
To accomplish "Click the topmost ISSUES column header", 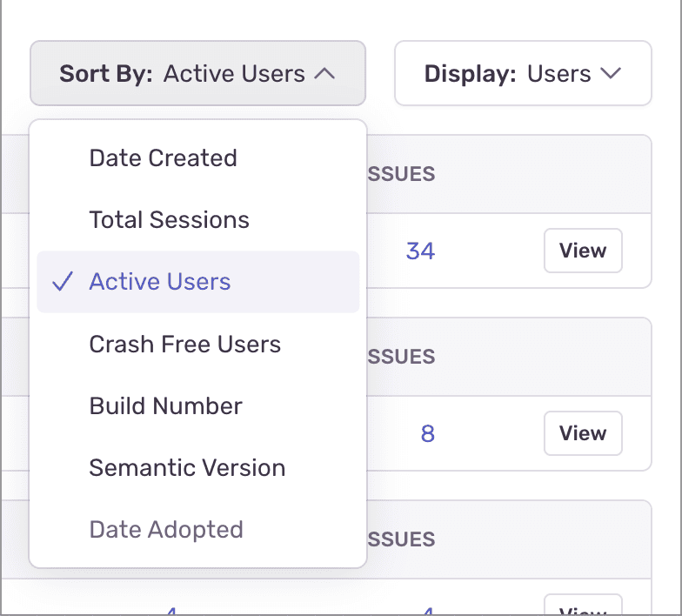I will coord(401,174).
